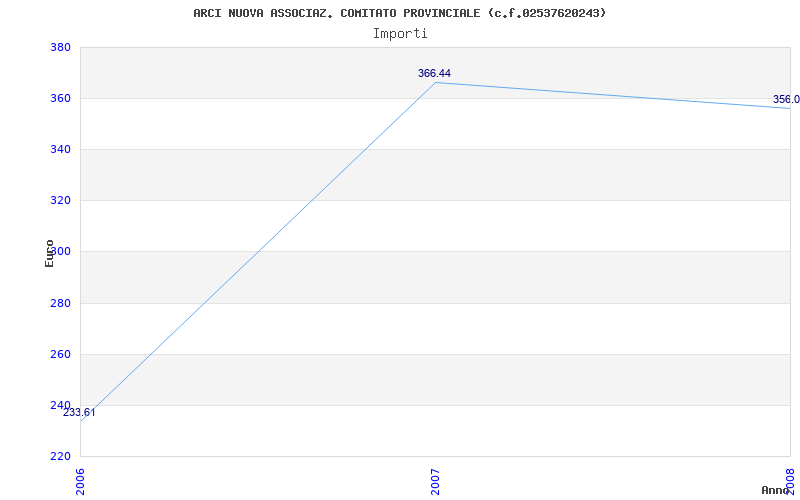Viewport: 800px width, 500px height.
Task: Click the Importi subtitle
Action: point(399,34)
